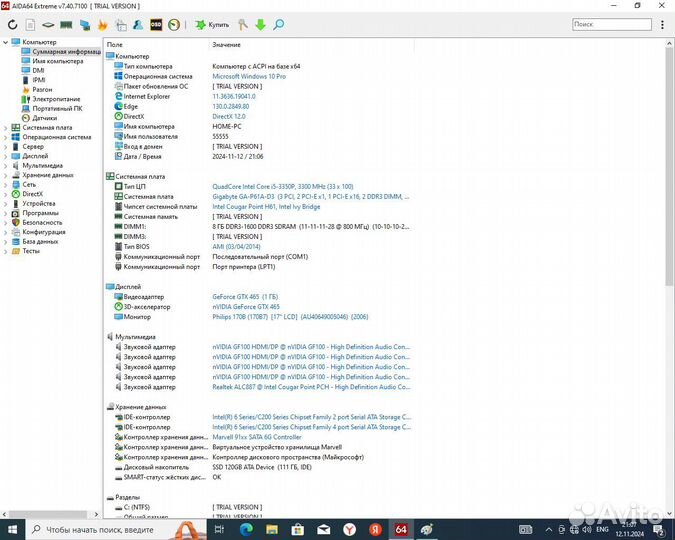Image resolution: width=675 pixels, height=540 pixels.
Task: Click the SSD 120GB ATA Device value
Action: (262, 467)
